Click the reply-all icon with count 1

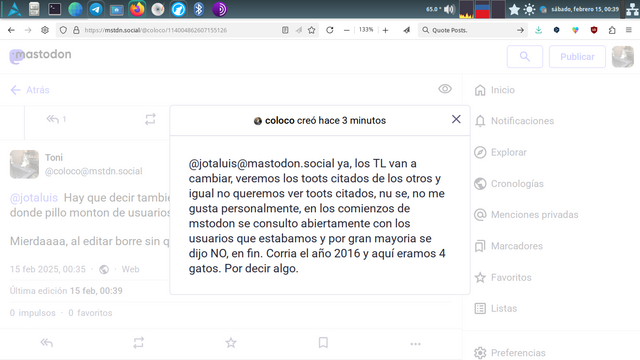(x=56, y=119)
